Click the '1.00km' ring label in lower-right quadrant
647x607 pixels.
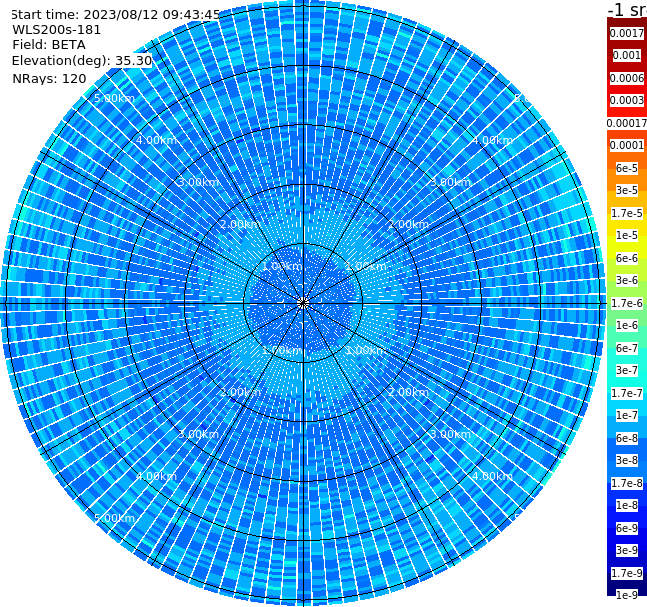point(366,350)
